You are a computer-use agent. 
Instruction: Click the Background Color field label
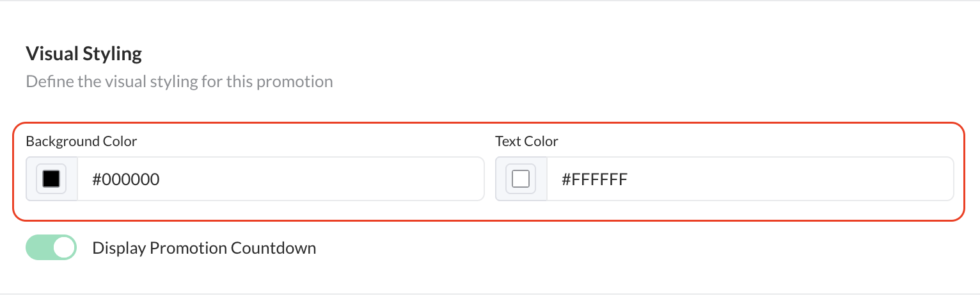coord(81,141)
